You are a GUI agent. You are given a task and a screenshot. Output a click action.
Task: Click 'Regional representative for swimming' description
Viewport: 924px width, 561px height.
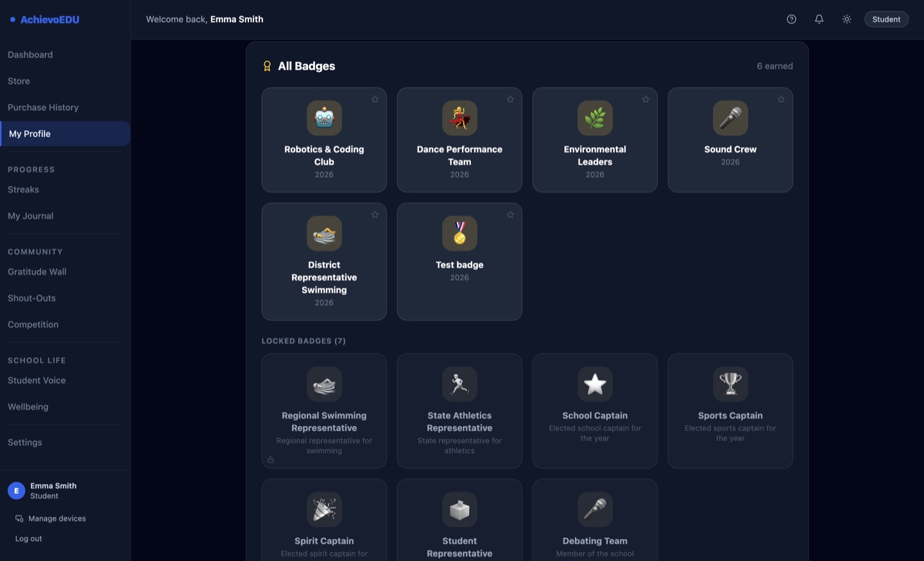pyautogui.click(x=324, y=446)
